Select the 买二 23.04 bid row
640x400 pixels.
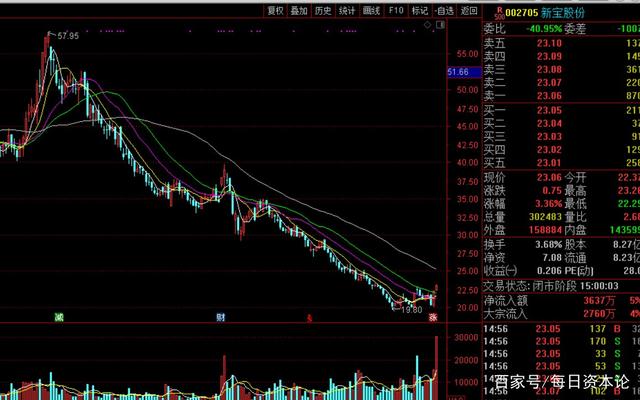coord(562,123)
